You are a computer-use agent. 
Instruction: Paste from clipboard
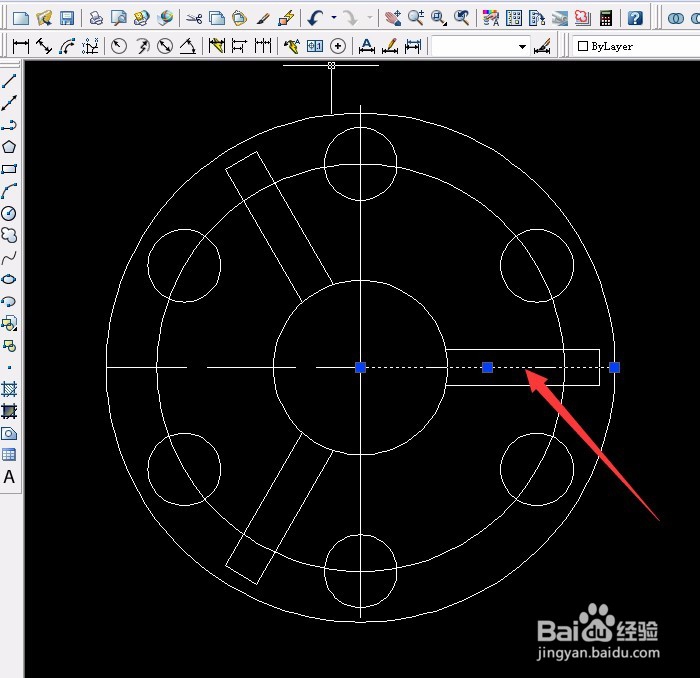(x=240, y=18)
